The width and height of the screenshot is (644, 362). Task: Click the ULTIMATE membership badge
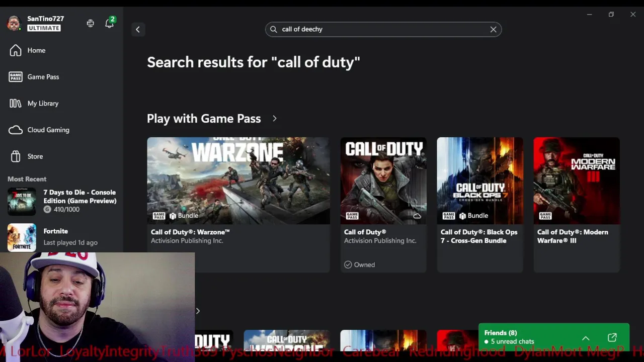click(x=44, y=28)
